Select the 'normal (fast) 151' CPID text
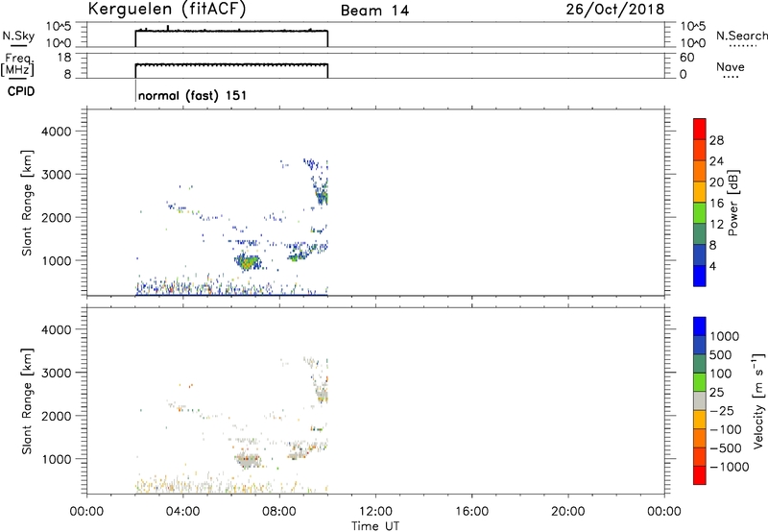768x532 pixels. coord(192,95)
